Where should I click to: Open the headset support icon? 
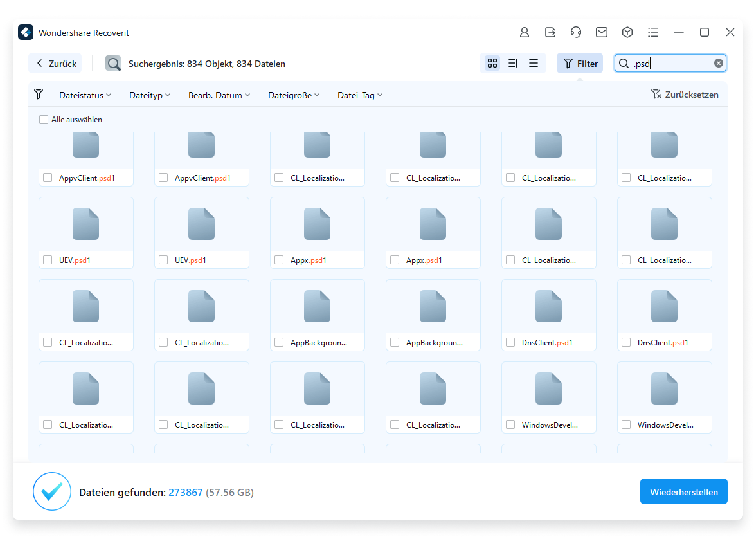[576, 32]
